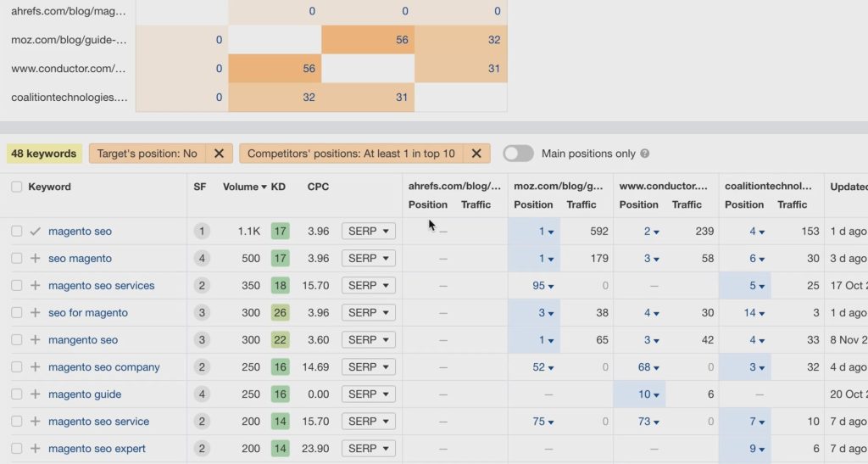Open SERP dropdown for 'magento seo service'

368,421
